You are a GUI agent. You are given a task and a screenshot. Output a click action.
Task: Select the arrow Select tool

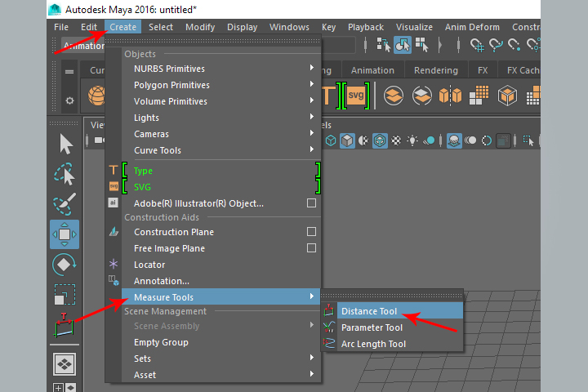pyautogui.click(x=65, y=145)
